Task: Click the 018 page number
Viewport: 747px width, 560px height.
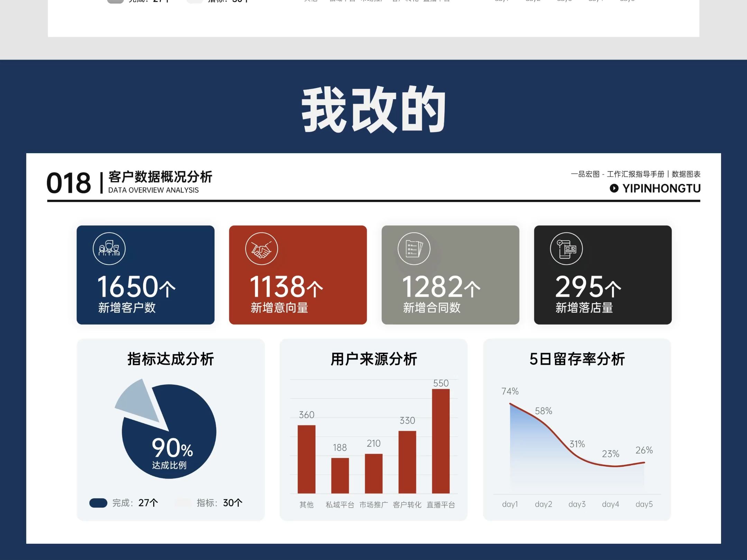Action: (x=68, y=183)
